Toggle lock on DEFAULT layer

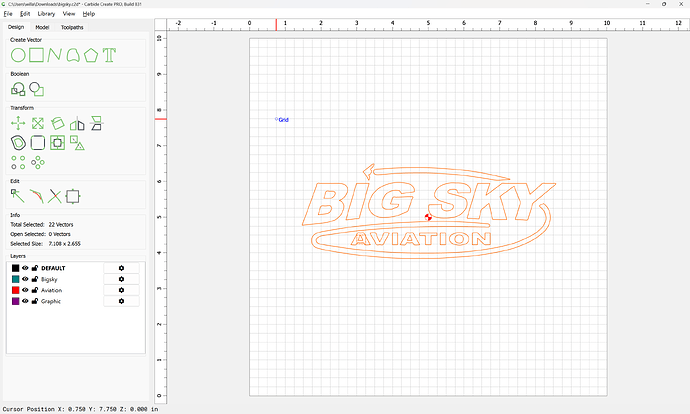[35, 268]
